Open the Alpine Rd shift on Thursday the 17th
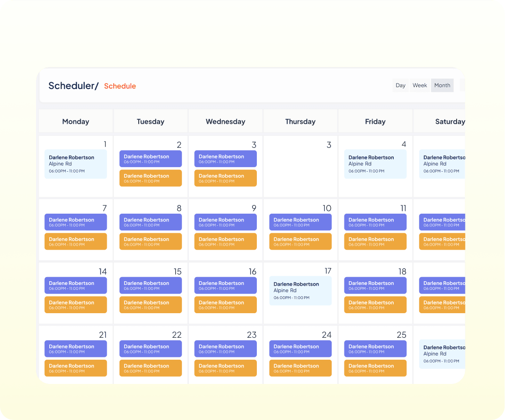This screenshot has width=505, height=420. (300, 291)
